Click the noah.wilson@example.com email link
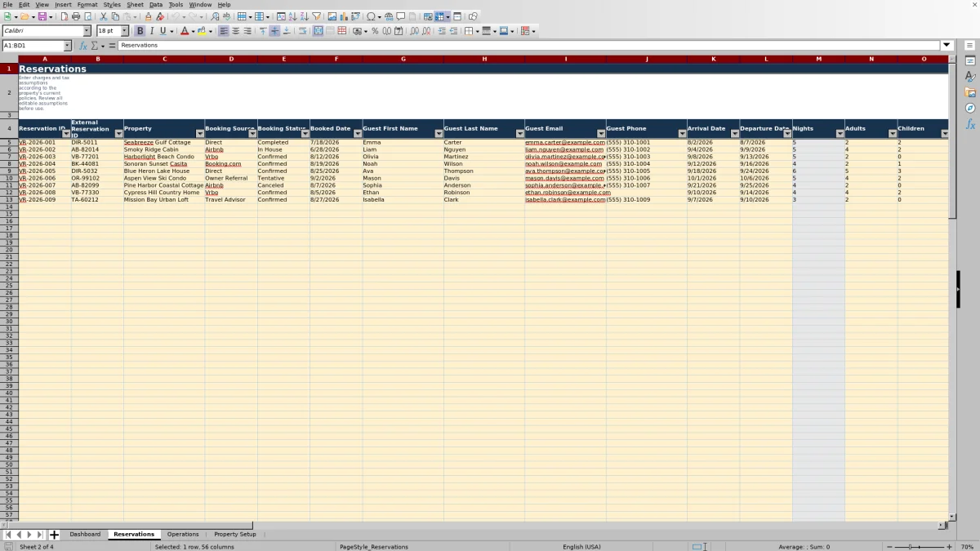Viewport: 980px width, 551px height. point(563,164)
